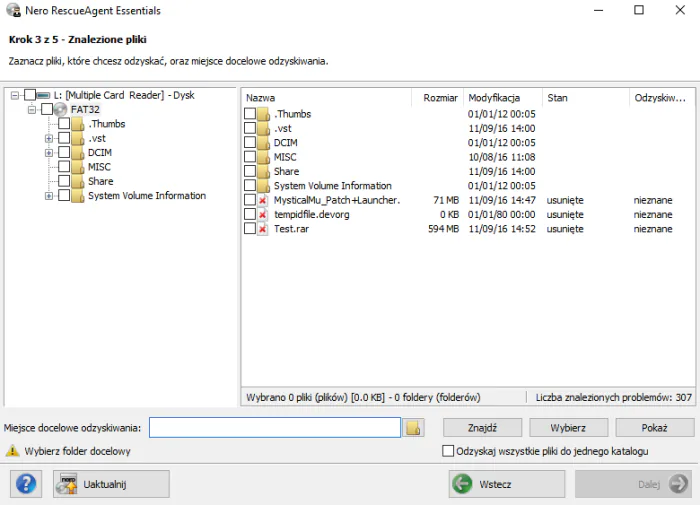This screenshot has width=700, height=505.
Task: Click the .Thumbs folder icon in the file list
Action: tap(263, 114)
